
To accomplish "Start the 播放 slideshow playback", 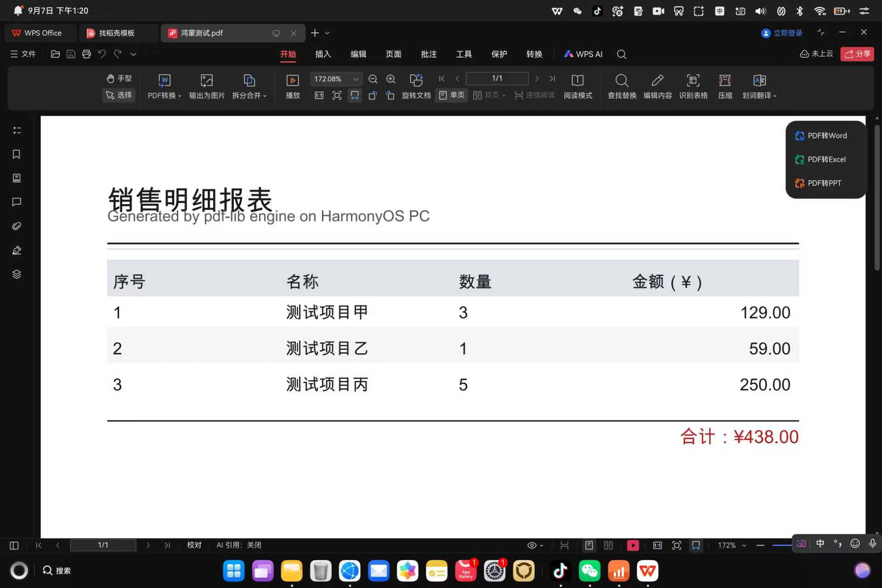I will coord(293,87).
